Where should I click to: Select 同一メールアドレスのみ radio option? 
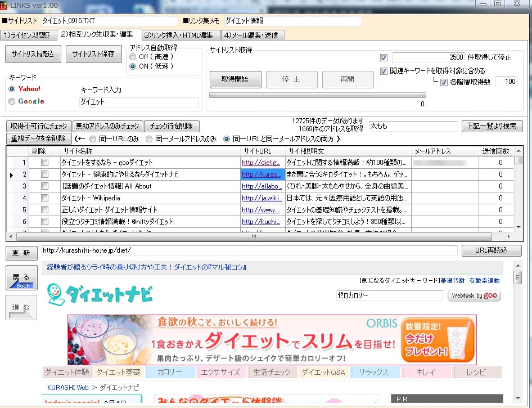(149, 139)
